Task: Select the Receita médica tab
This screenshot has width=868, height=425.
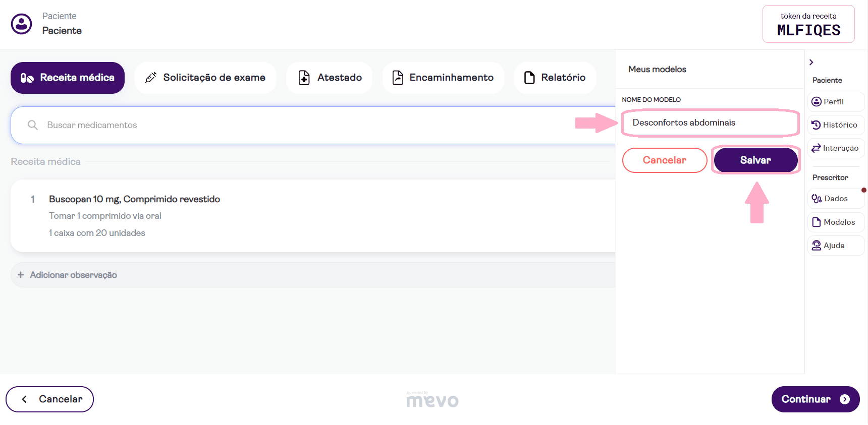Action: coord(68,78)
